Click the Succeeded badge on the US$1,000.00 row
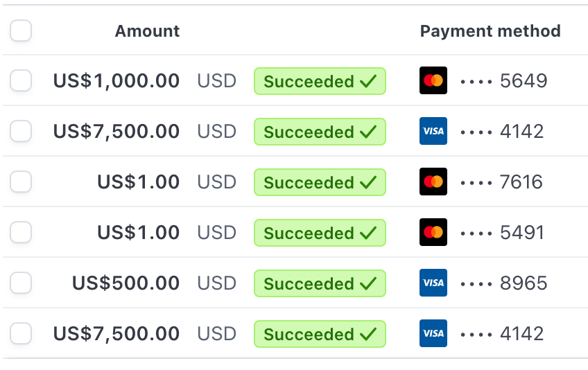Image resolution: width=588 pixels, height=370 pixels. click(x=320, y=81)
